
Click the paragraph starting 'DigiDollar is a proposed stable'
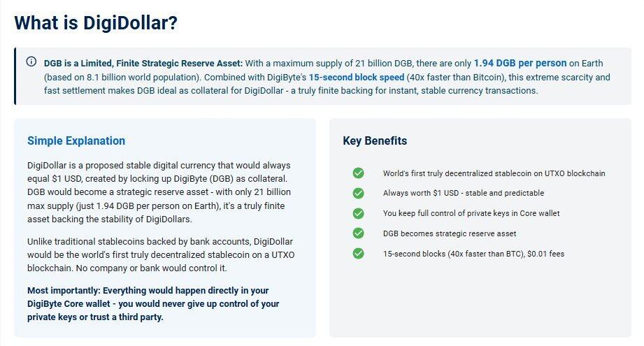[159, 192]
